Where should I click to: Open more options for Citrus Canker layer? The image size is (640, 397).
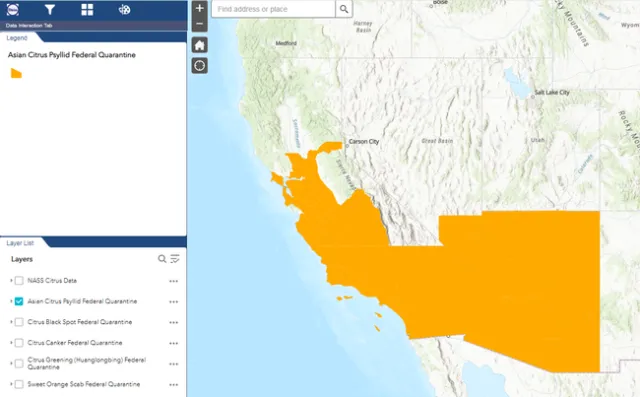(x=173, y=343)
